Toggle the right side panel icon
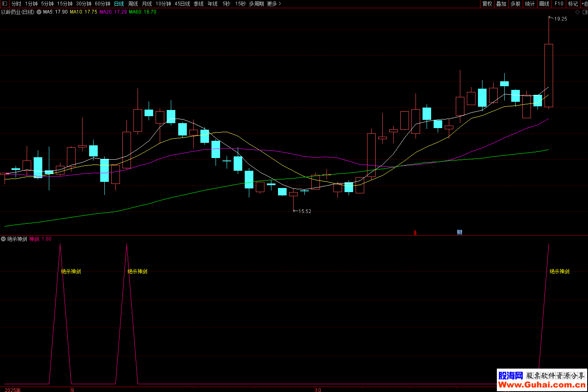The image size is (588, 392). (x=585, y=12)
